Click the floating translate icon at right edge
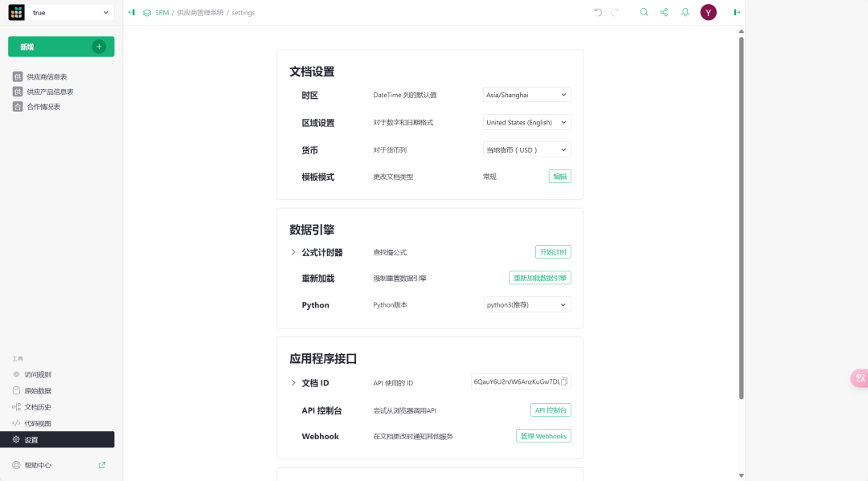Image resolution: width=868 pixels, height=481 pixels. (x=859, y=377)
